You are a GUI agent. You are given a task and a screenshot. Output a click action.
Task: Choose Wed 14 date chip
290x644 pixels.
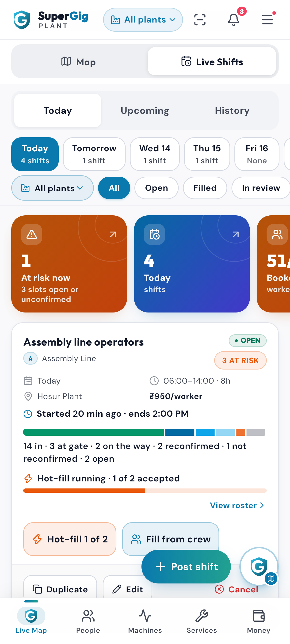tap(155, 154)
